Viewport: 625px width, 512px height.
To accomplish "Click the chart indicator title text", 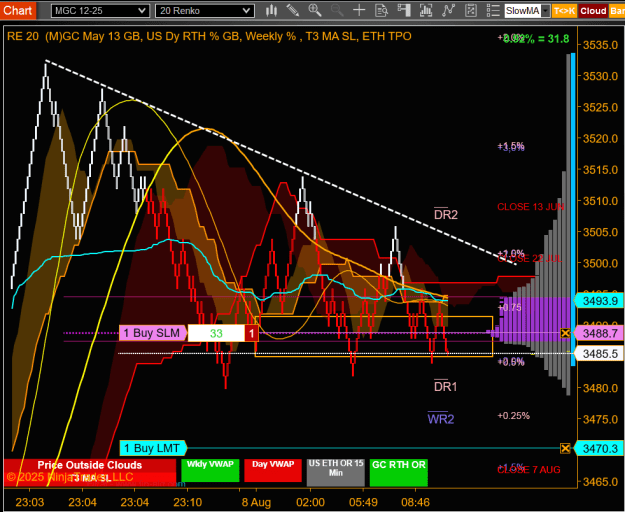I will tap(209, 36).
